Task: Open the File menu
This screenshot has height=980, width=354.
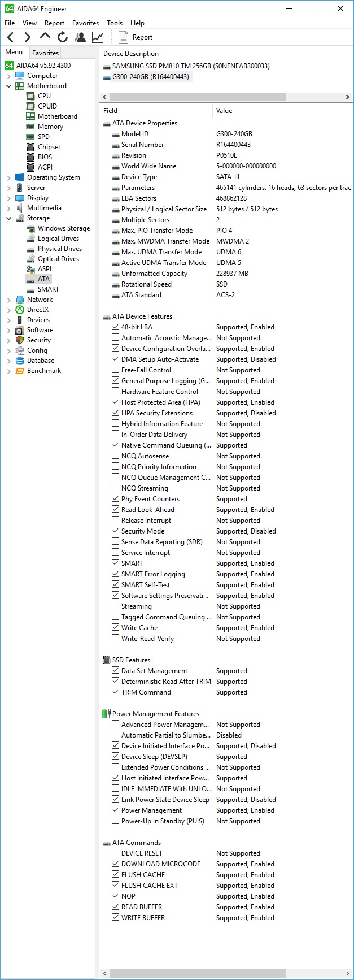Action: (10, 23)
